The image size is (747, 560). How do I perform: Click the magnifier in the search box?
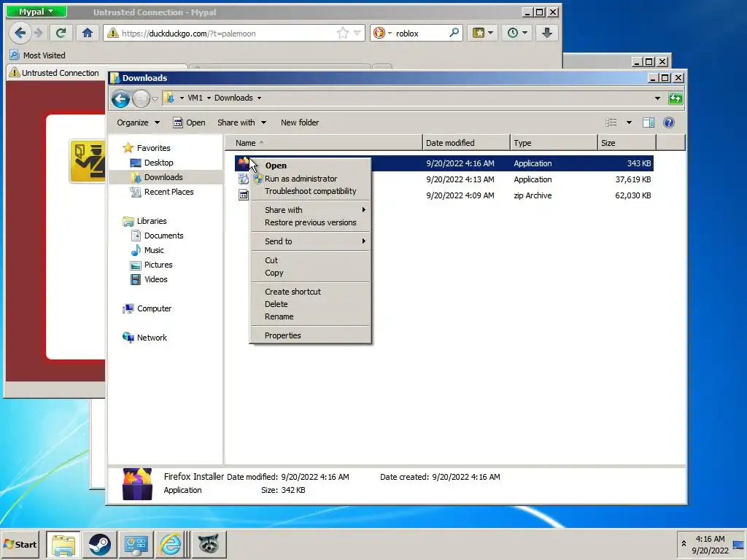pos(454,33)
